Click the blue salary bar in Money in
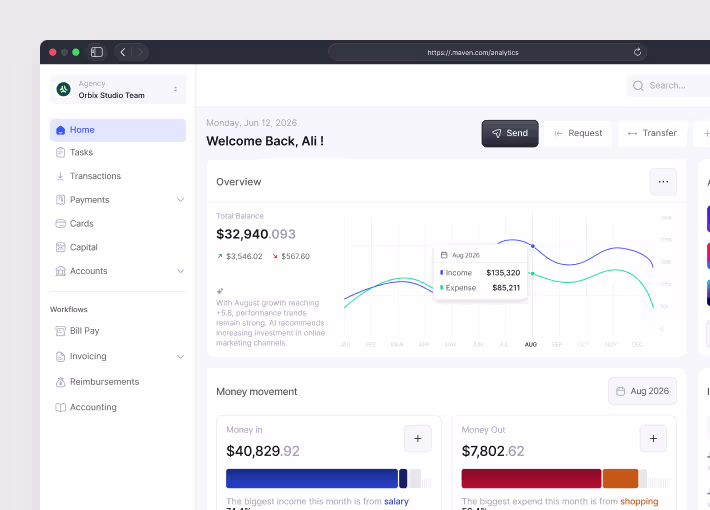 coord(312,478)
